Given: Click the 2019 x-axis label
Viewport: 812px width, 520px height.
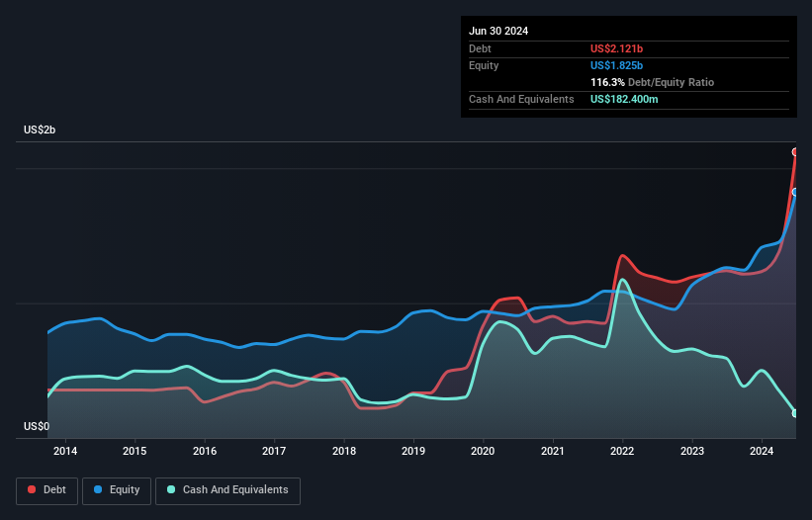Looking at the screenshot, I should 413,451.
